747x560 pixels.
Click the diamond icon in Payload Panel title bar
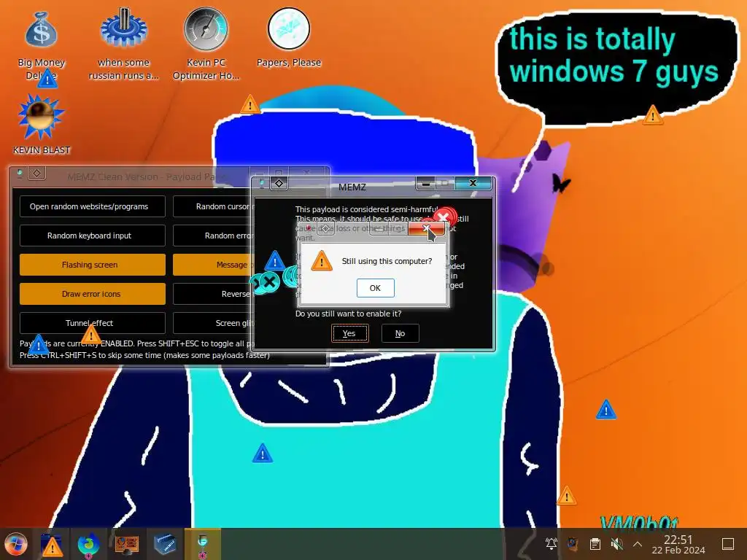tap(37, 172)
